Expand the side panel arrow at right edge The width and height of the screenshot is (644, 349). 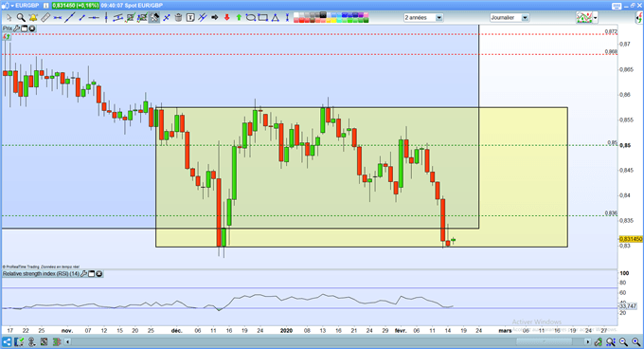pos(639,18)
